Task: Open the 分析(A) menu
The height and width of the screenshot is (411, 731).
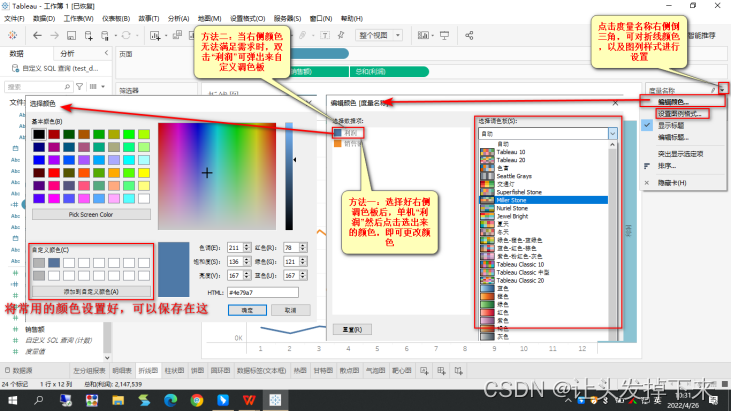Action: [x=179, y=19]
